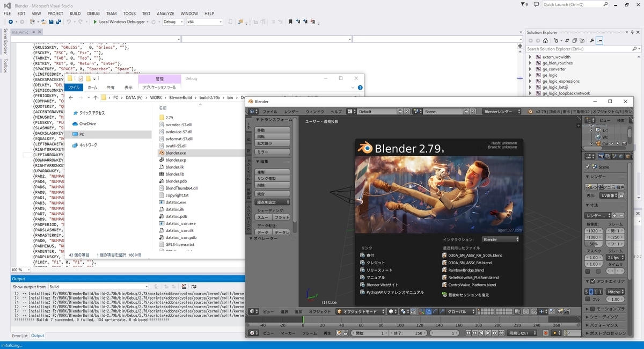
Task: Click 移動 button in Blender tool shelf
Action: 273,130
